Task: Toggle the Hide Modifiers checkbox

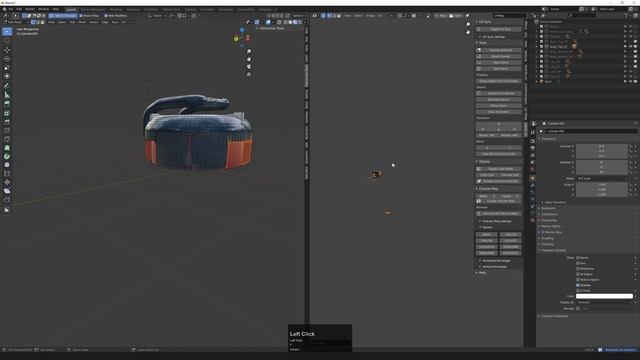Action: [x=116, y=16]
